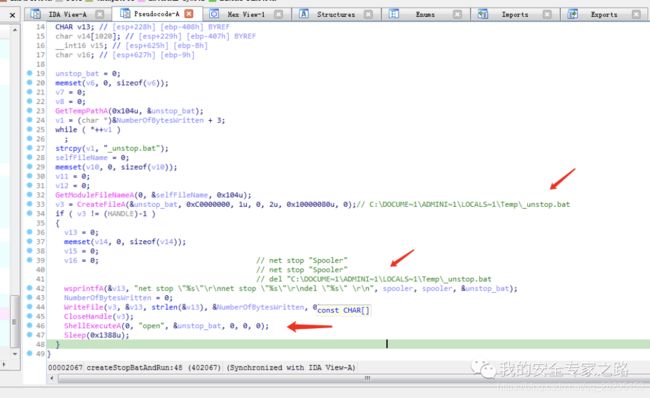Toggle breakpoint dot on line 46
The image size is (650, 398).
tap(30, 325)
